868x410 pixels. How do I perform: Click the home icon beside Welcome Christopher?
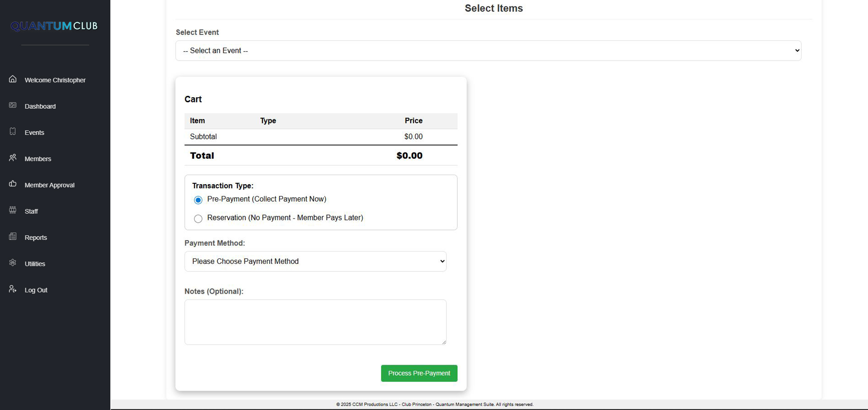(13, 79)
